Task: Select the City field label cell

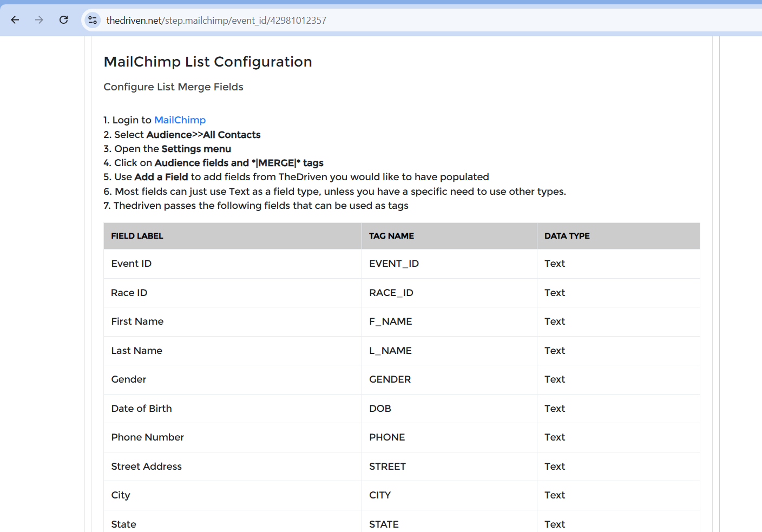Action: [233, 495]
